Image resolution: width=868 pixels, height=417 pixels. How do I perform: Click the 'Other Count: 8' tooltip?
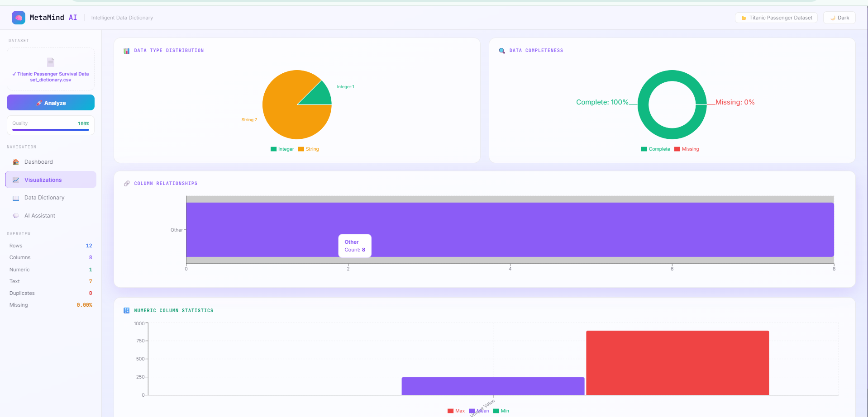coord(355,246)
